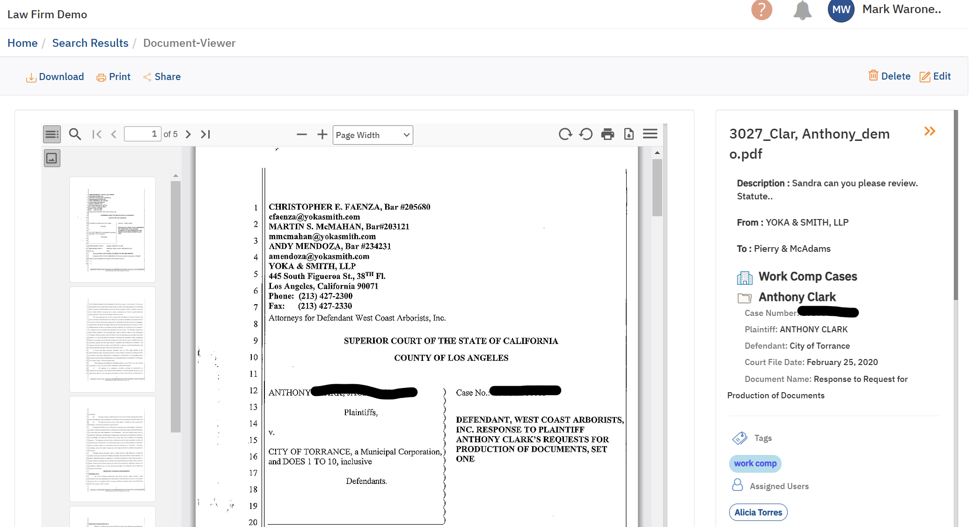Screen dimensions: 980x527
Task: Jump to the last page of the document
Action: 205,134
